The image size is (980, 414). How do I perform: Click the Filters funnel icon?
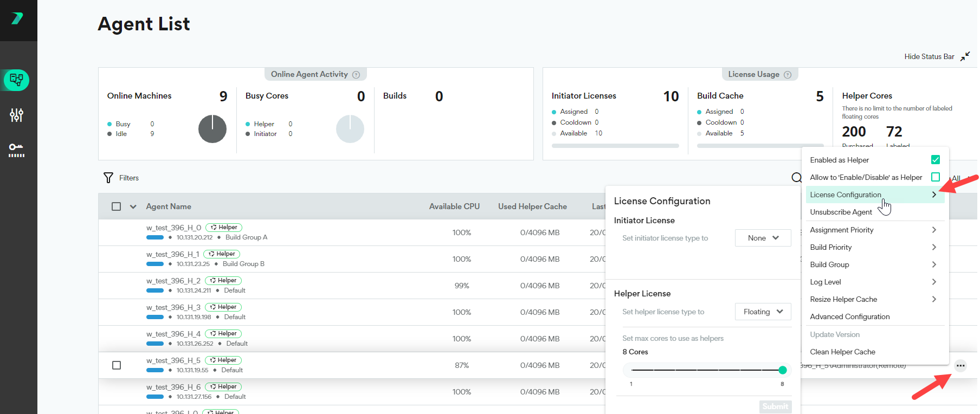coord(108,178)
